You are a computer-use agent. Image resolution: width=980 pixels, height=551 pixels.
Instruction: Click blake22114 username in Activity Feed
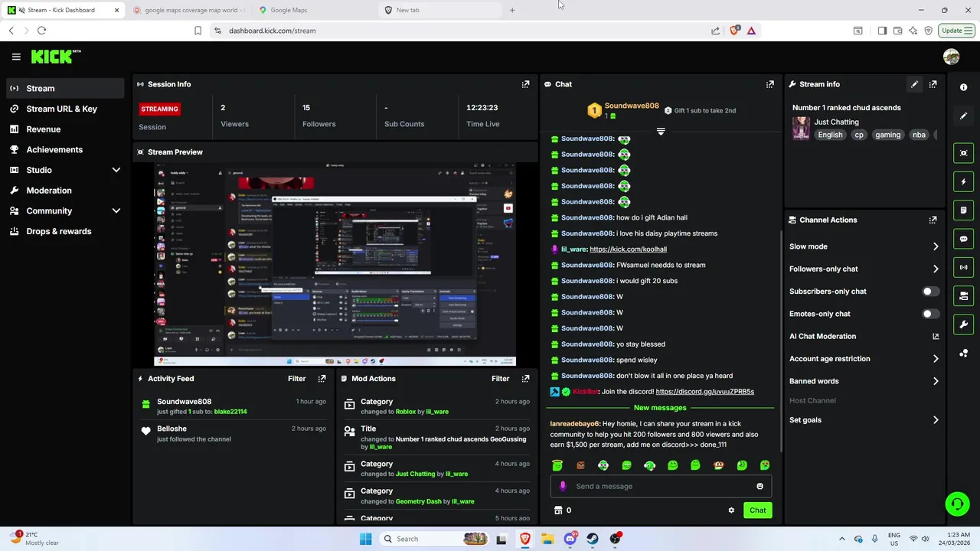tap(230, 412)
